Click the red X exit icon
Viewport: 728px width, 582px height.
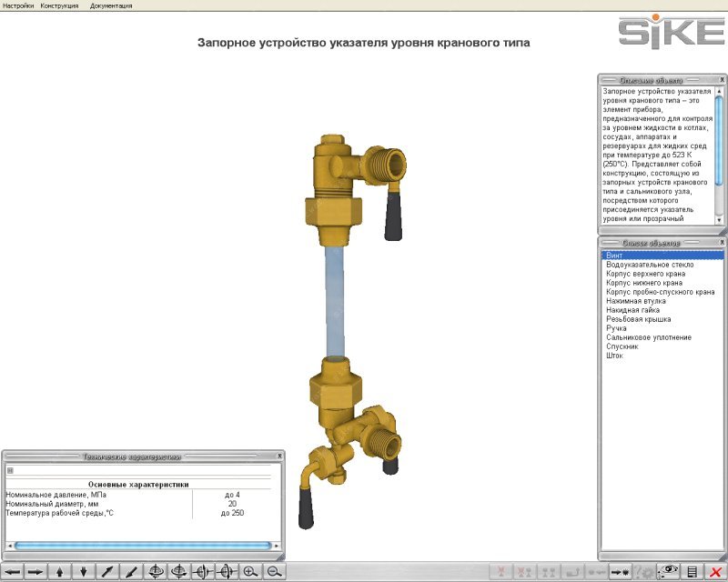point(716,572)
